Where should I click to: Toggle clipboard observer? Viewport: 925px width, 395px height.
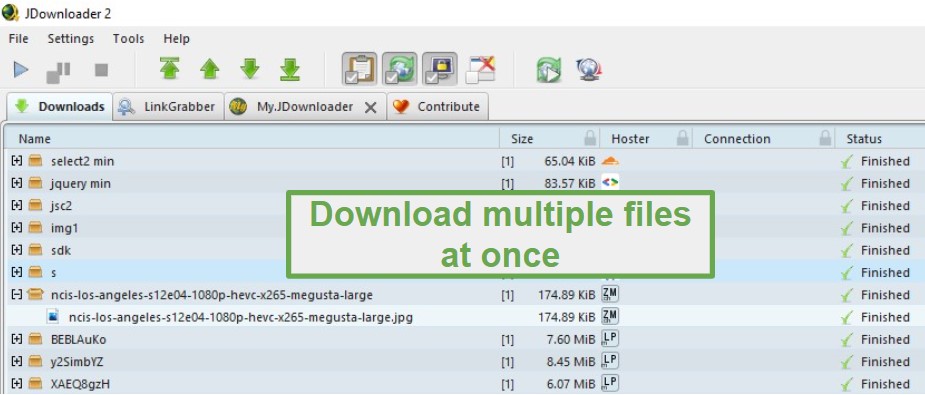pos(359,69)
